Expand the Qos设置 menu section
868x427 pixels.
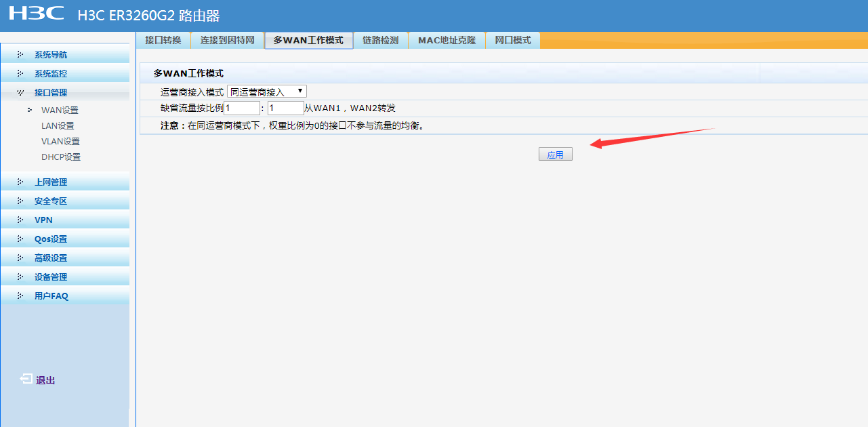pyautogui.click(x=65, y=239)
